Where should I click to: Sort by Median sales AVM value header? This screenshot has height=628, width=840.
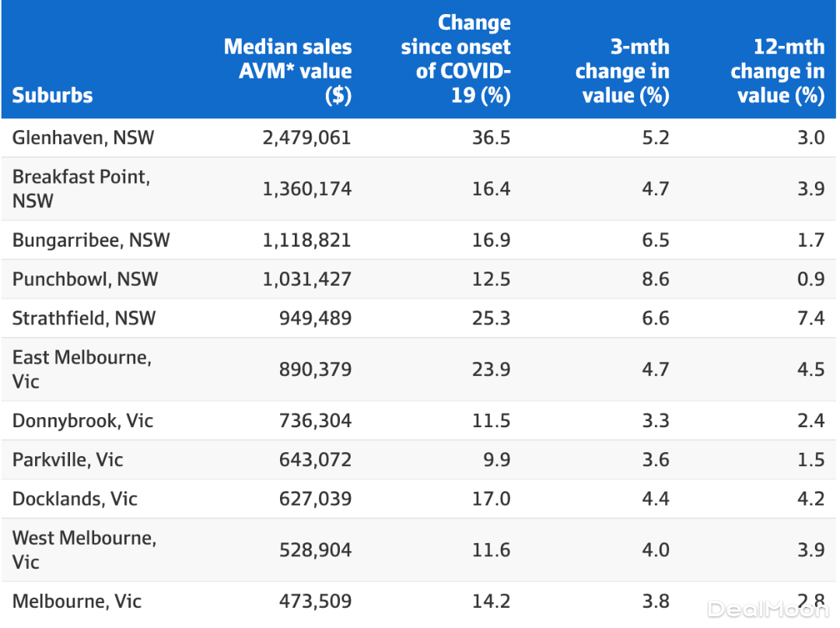(288, 71)
